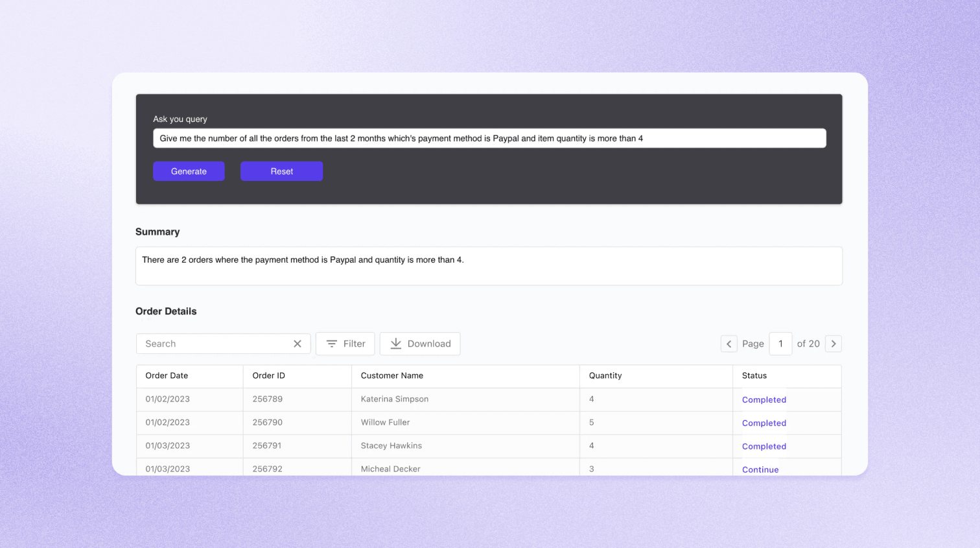
Task: Click the query text input field
Action: click(x=489, y=138)
